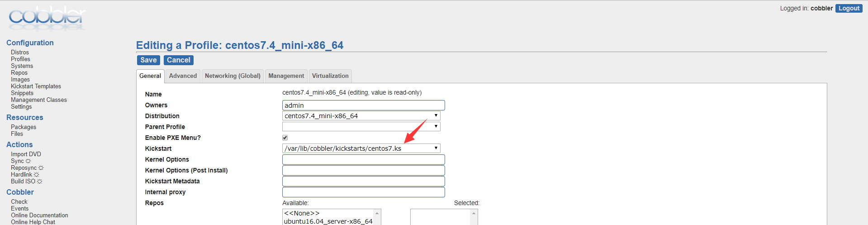The height and width of the screenshot is (225, 868).
Task: Select ubuntu16.04_server-x86_64 in Available repos
Action: tap(328, 221)
